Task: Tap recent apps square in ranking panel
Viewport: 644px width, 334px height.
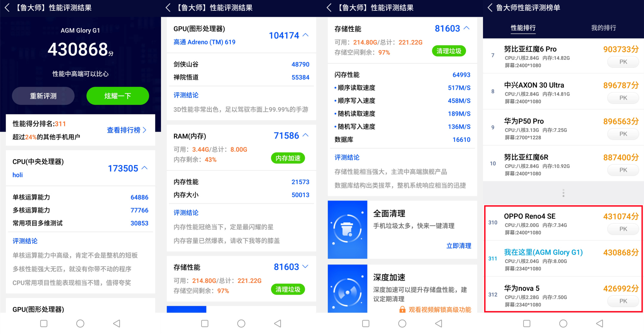Action: [x=527, y=323]
